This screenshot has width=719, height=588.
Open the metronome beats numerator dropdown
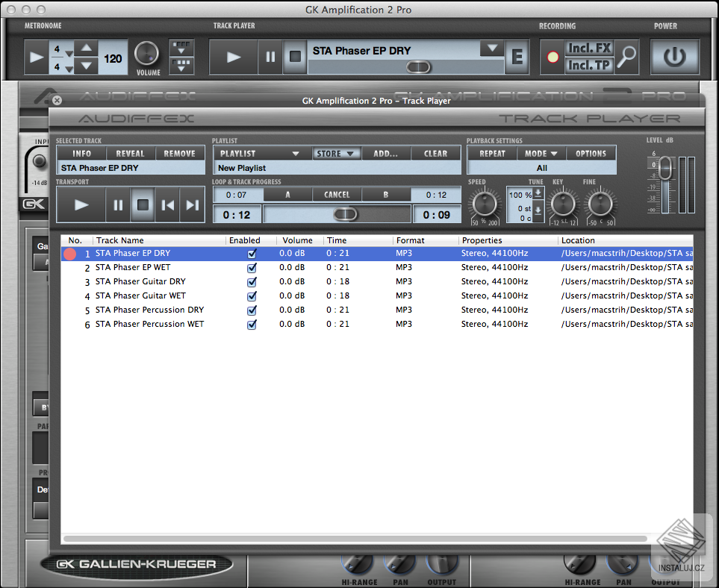pyautogui.click(x=69, y=53)
